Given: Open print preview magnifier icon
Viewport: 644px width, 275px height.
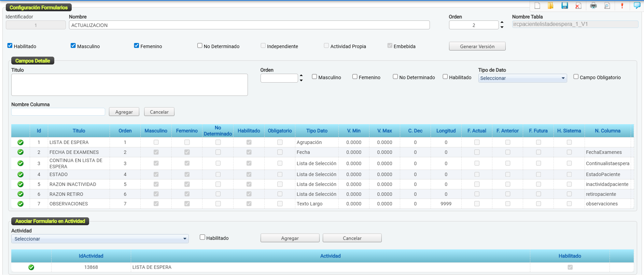Looking at the screenshot, I should (x=607, y=6).
